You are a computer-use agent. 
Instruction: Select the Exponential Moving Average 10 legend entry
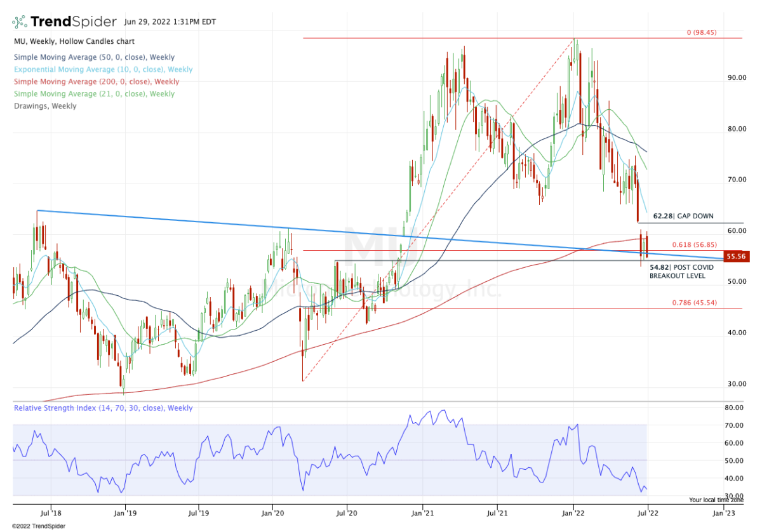(103, 69)
